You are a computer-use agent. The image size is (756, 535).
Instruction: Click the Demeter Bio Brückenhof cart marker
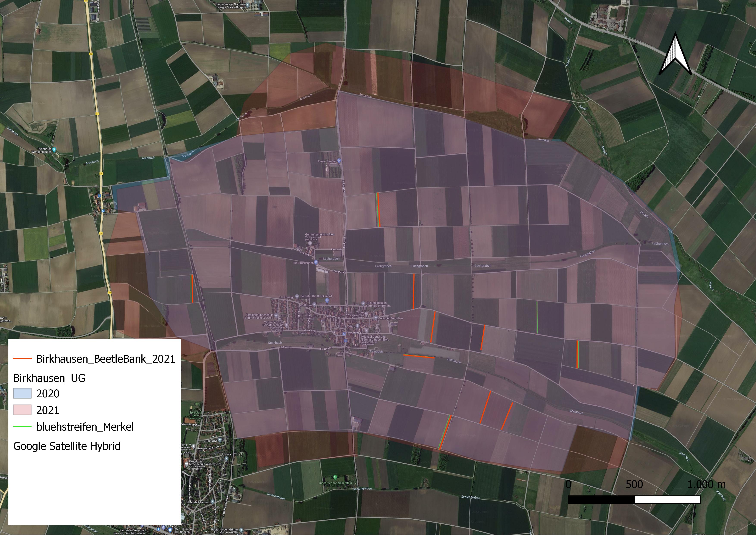327,301
